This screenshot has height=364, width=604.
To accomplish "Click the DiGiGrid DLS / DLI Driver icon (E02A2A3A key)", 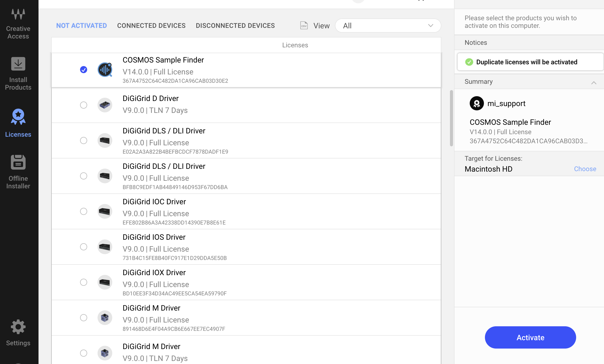I will click(x=105, y=140).
